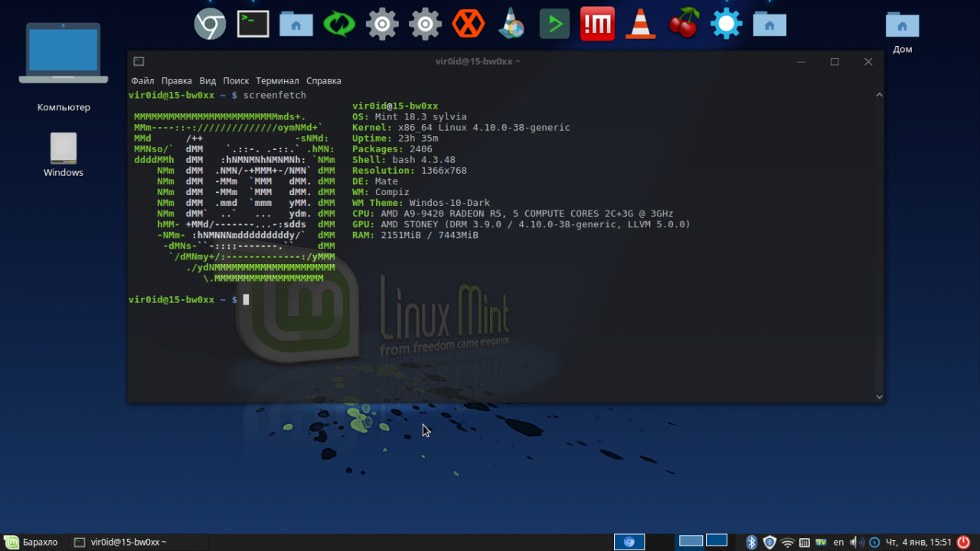Toggle the en keyboard layout indicator
The width and height of the screenshot is (980, 551).
click(x=838, y=543)
